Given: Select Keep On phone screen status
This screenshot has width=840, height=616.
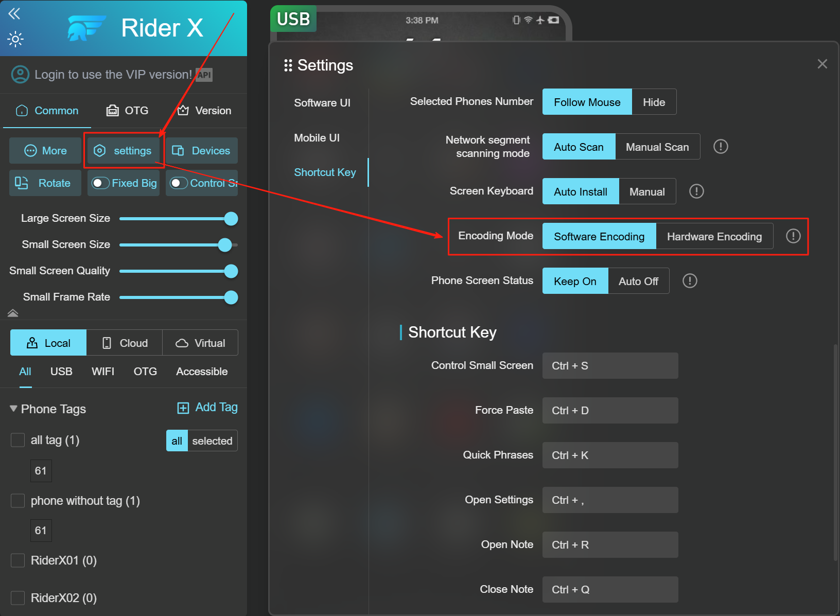Looking at the screenshot, I should [575, 281].
